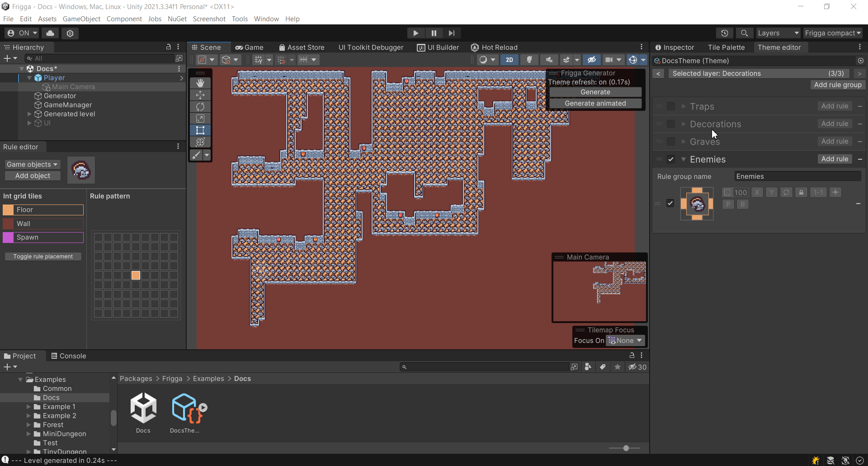The image size is (868, 466).
Task: Click the Add object button
Action: [33, 176]
